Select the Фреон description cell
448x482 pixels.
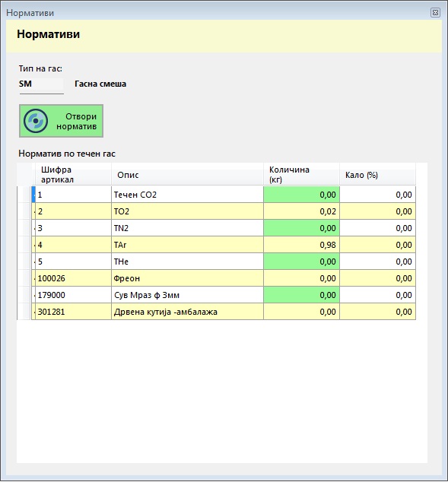tap(187, 278)
